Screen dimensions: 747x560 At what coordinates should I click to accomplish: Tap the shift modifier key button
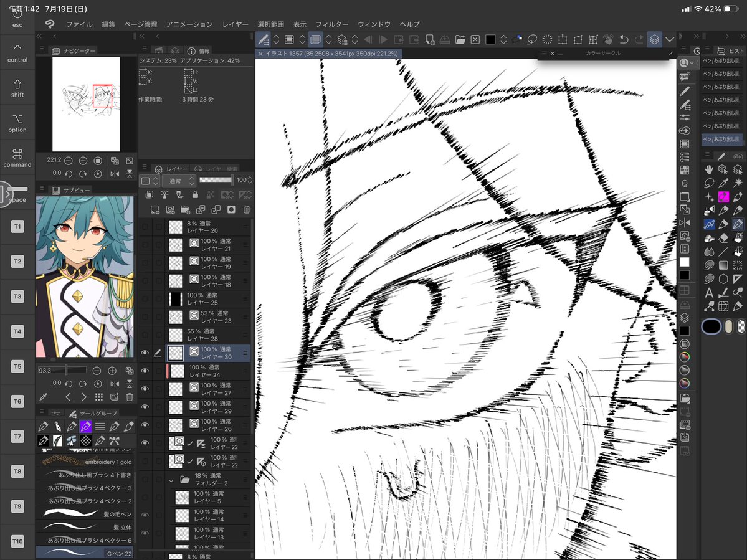tap(17, 88)
